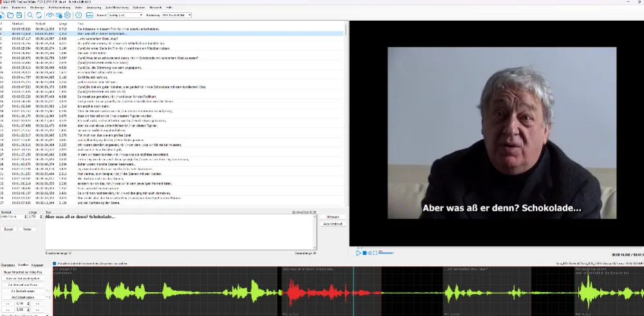
Task: Select row 23 'Für mich war das wie ein großes Spiel'
Action: point(173,135)
